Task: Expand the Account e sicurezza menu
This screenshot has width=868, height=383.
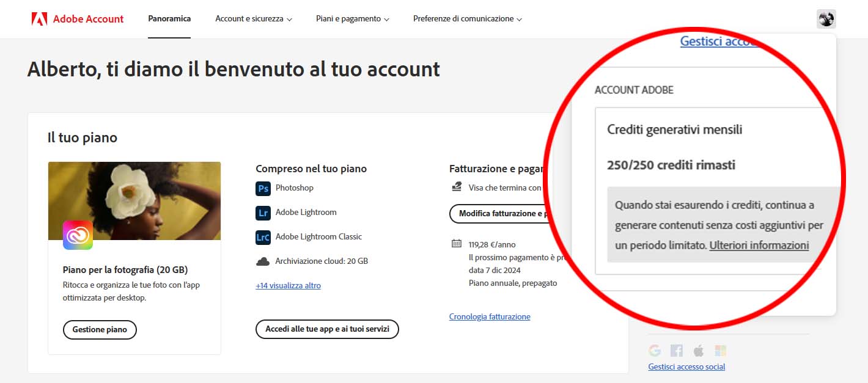Action: [x=253, y=19]
